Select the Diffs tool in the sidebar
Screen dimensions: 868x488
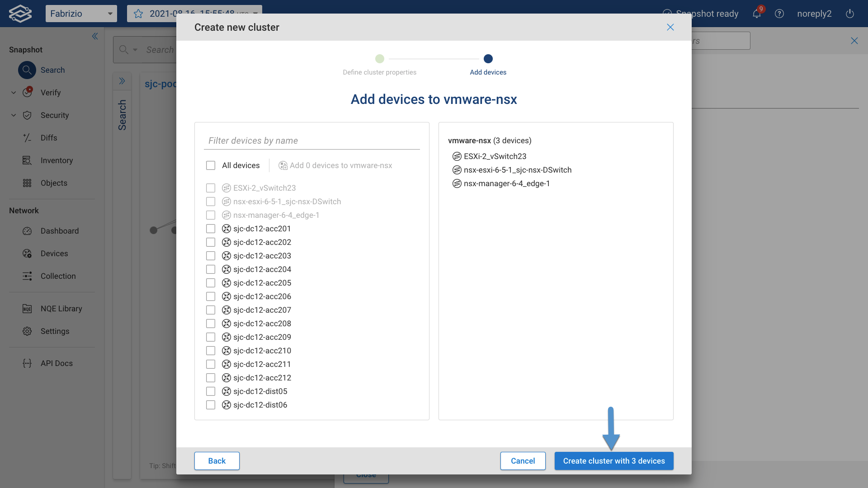(49, 138)
